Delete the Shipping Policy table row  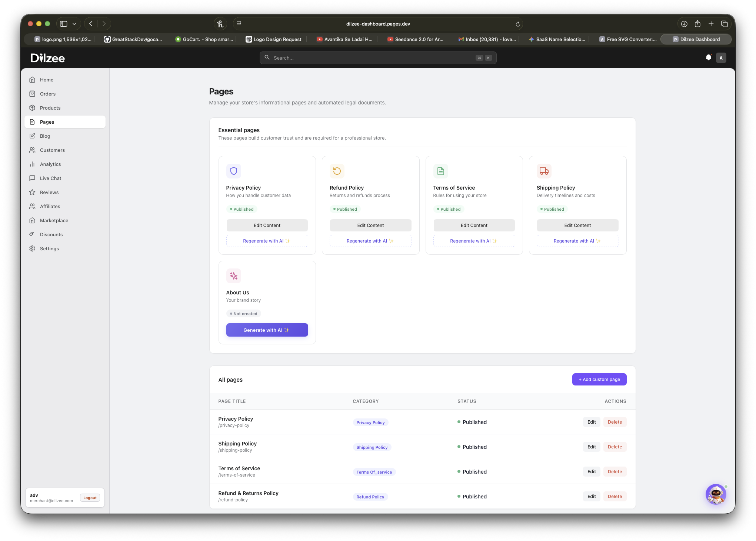tap(615, 447)
